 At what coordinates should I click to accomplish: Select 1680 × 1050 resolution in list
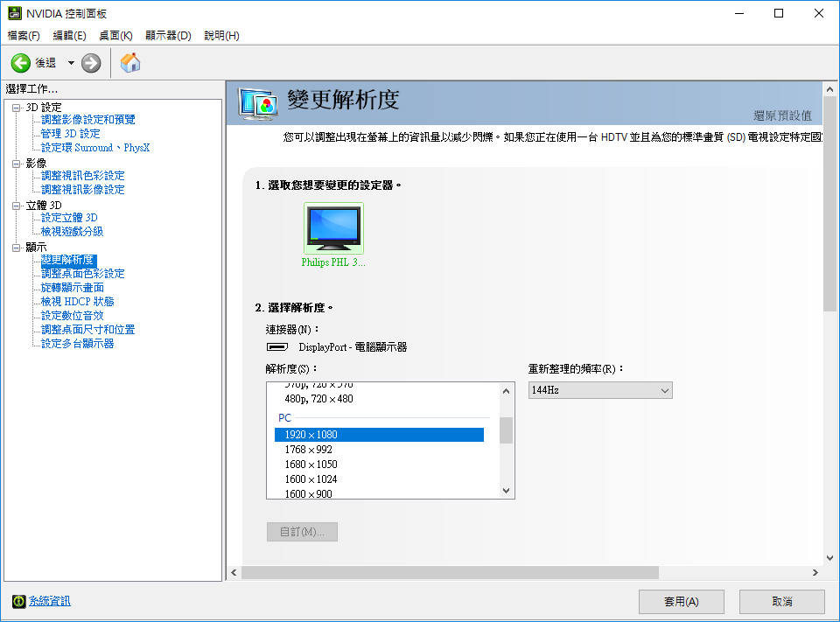click(311, 465)
